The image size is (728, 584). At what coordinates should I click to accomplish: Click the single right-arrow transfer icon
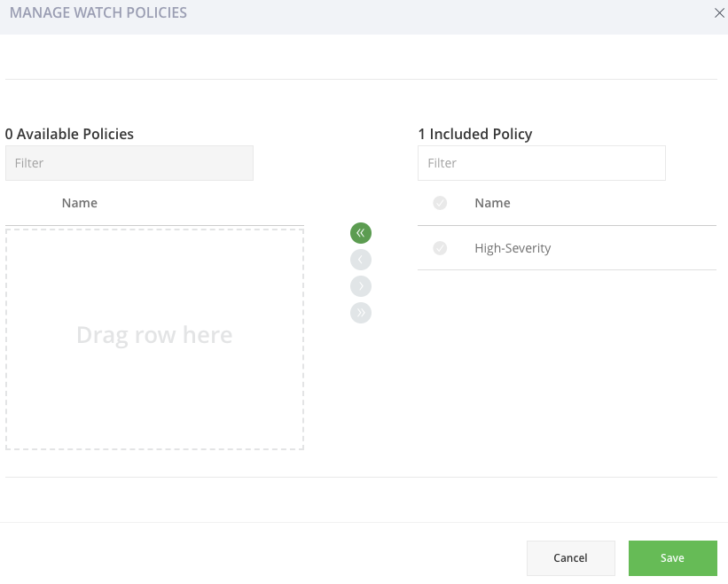(360, 285)
